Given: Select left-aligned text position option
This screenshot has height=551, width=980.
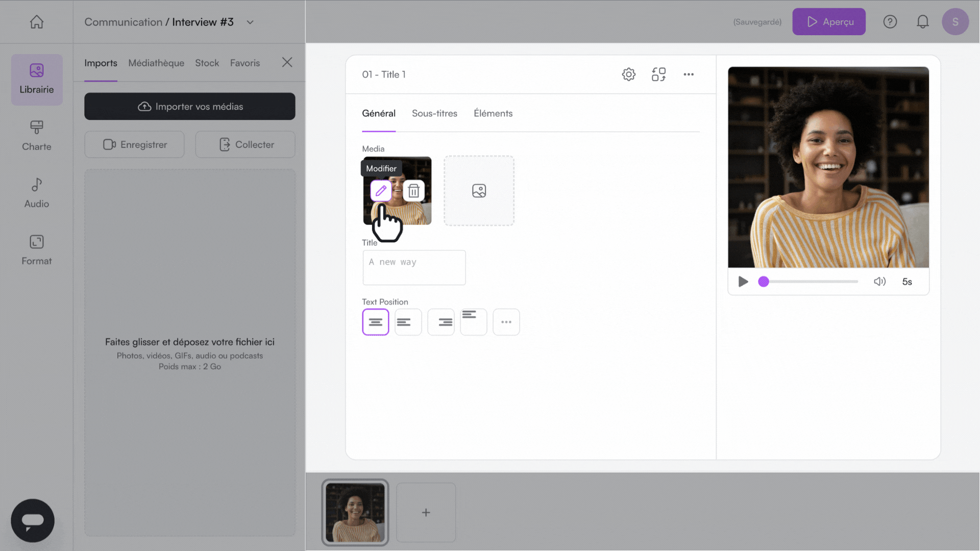Looking at the screenshot, I should (x=408, y=322).
